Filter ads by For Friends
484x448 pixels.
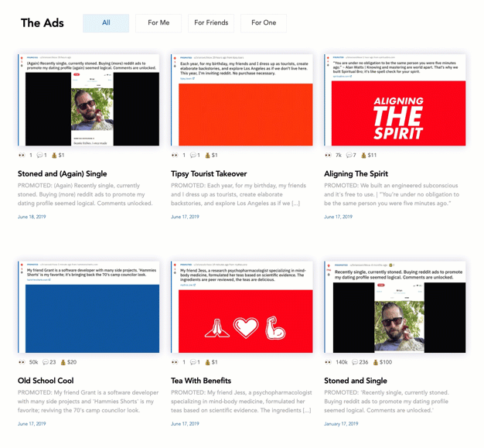click(211, 23)
